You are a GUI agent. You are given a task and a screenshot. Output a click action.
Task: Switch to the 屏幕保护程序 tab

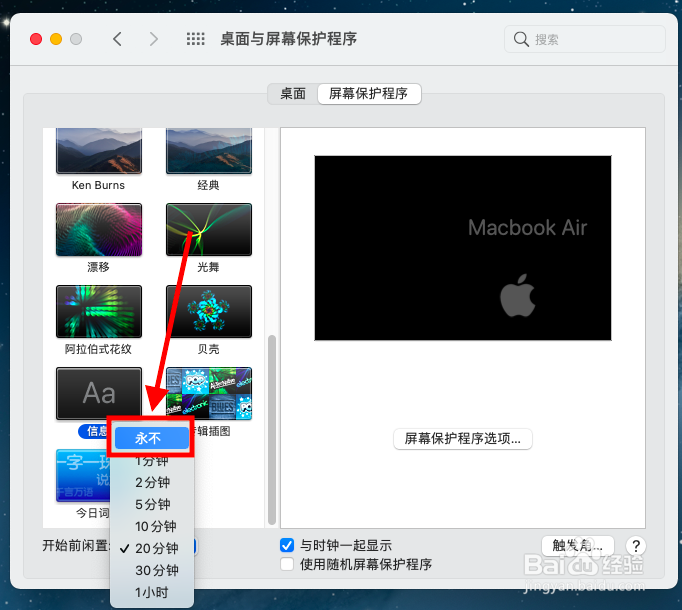[369, 94]
